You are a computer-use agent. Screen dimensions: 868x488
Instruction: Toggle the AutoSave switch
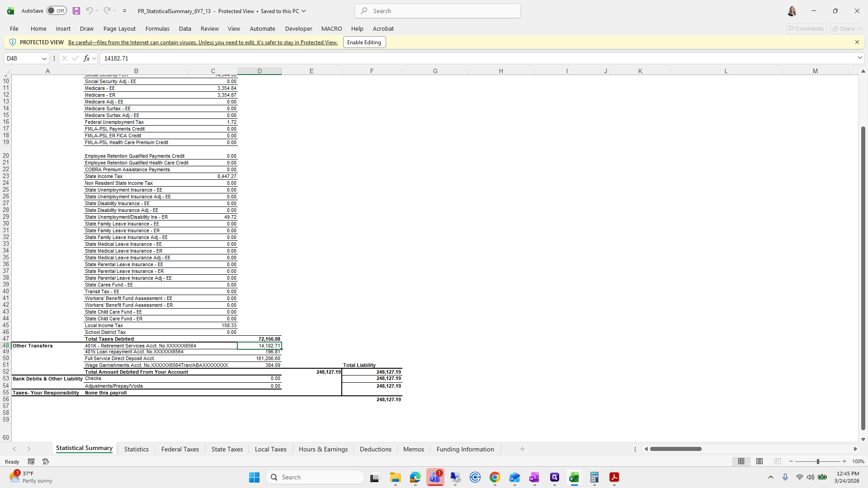point(57,11)
